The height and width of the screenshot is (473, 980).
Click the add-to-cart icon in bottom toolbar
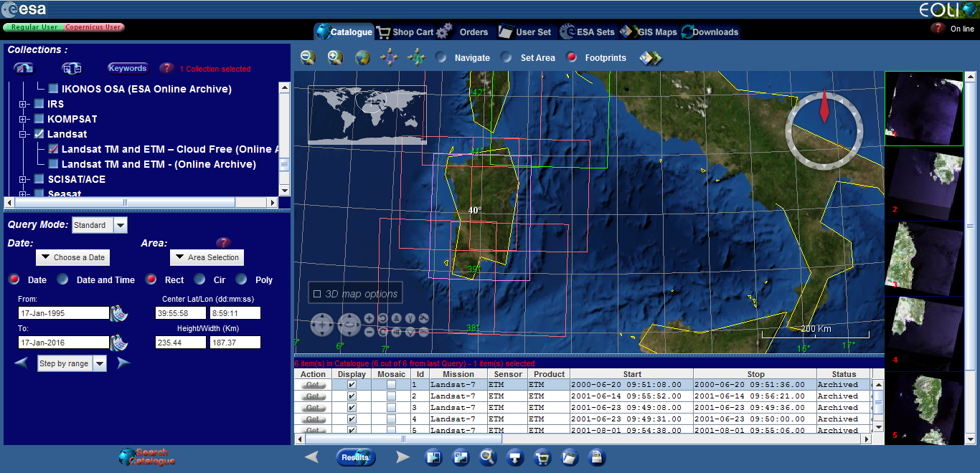[x=542, y=457]
